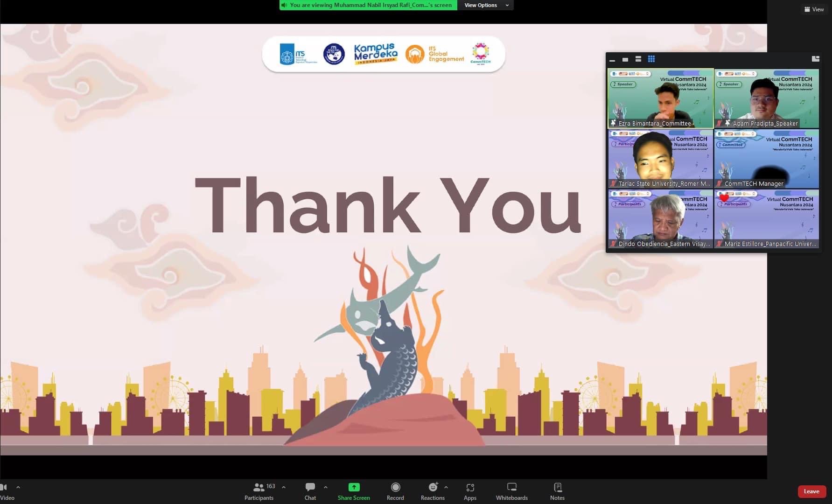Expand the arrow next to Chat

coord(326,487)
